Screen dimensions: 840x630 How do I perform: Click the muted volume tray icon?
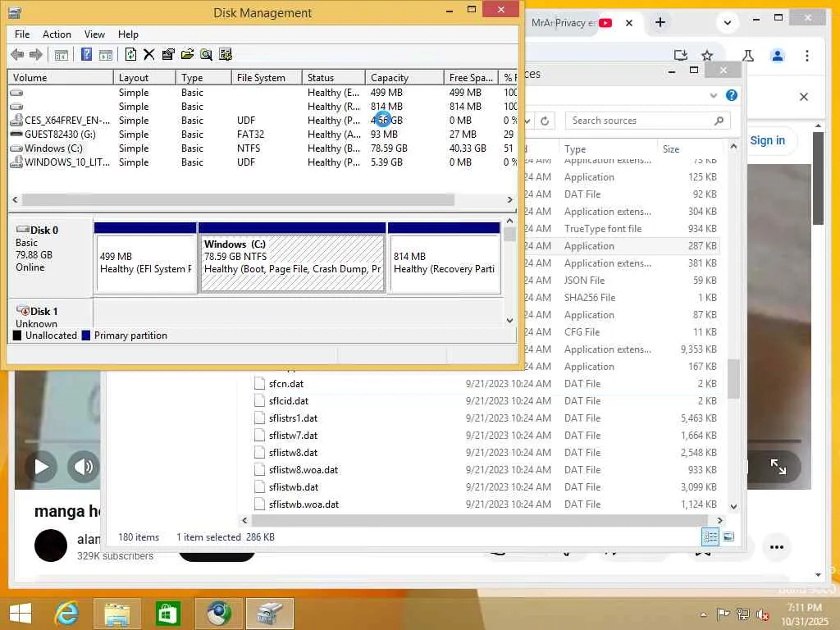(x=763, y=614)
